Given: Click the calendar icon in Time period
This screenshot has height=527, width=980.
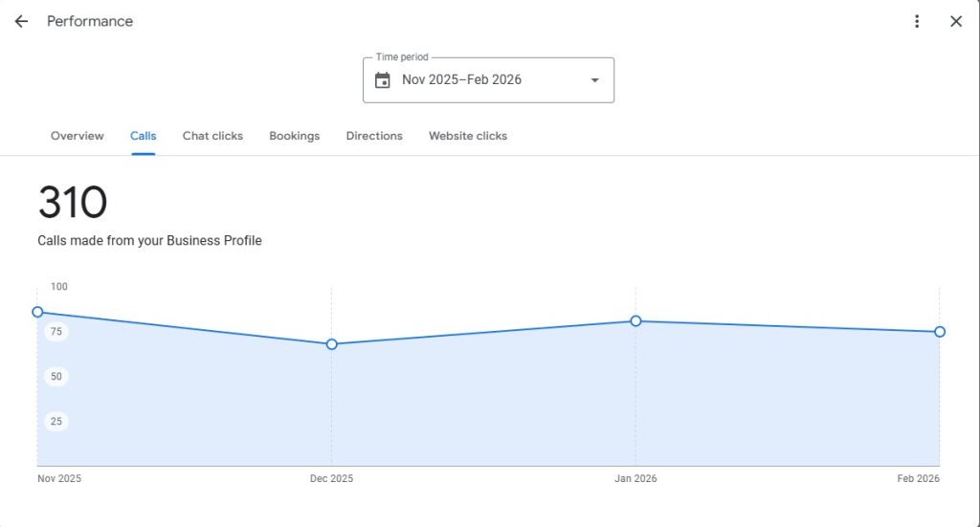Looking at the screenshot, I should [x=383, y=80].
